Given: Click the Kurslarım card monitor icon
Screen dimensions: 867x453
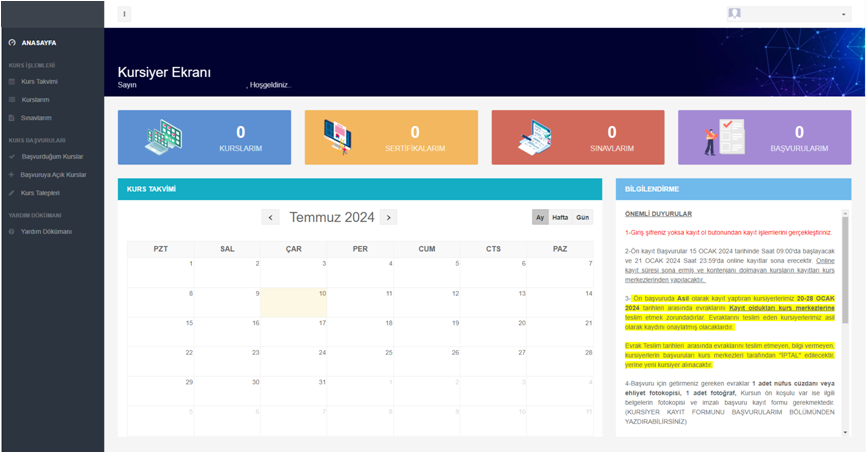Looking at the screenshot, I should [x=163, y=137].
